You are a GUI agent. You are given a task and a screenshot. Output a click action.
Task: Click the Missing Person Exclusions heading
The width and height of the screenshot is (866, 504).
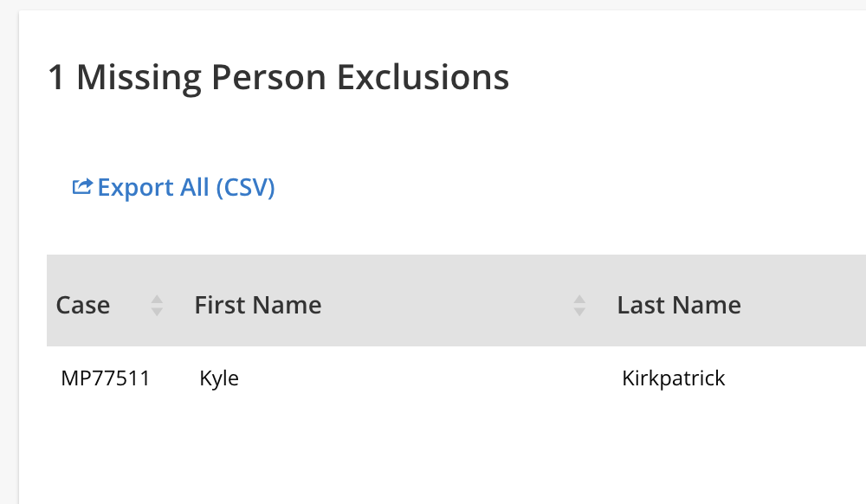point(277,78)
